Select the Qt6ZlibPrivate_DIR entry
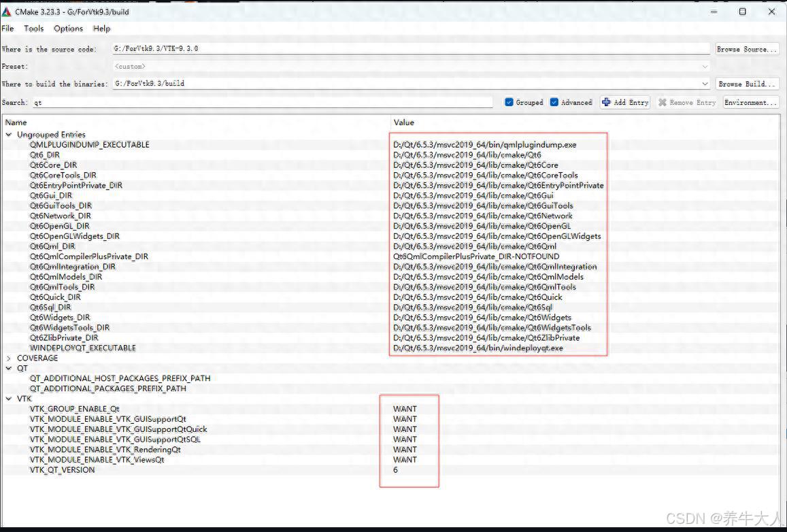The width and height of the screenshot is (787, 532). point(64,337)
